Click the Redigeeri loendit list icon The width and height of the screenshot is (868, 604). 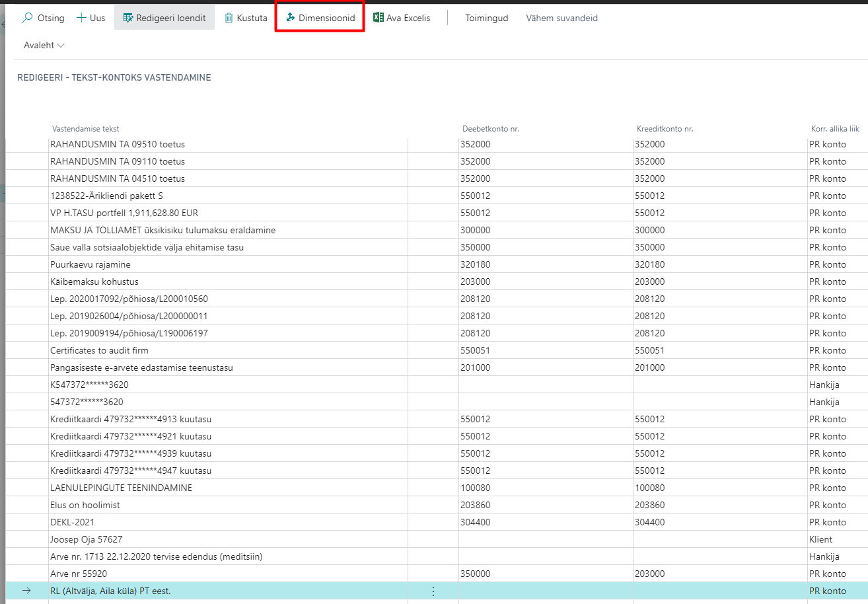click(128, 18)
